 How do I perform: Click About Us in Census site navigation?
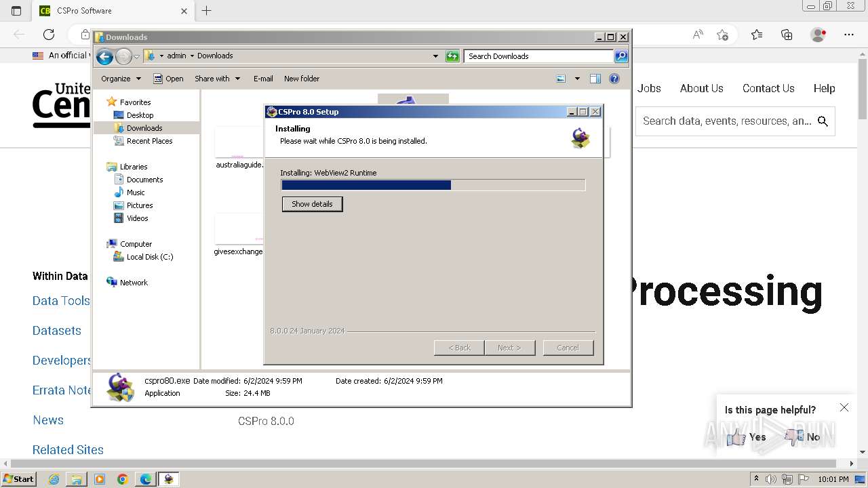pos(701,88)
